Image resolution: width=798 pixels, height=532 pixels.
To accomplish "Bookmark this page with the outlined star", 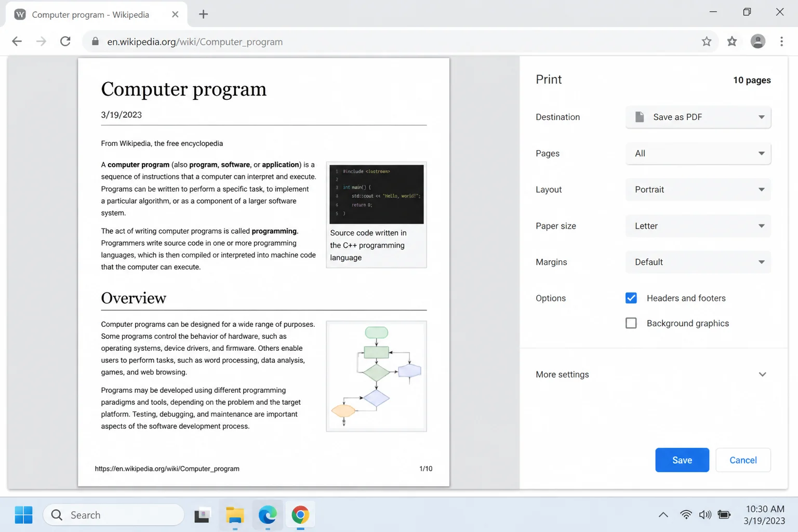I will click(707, 42).
